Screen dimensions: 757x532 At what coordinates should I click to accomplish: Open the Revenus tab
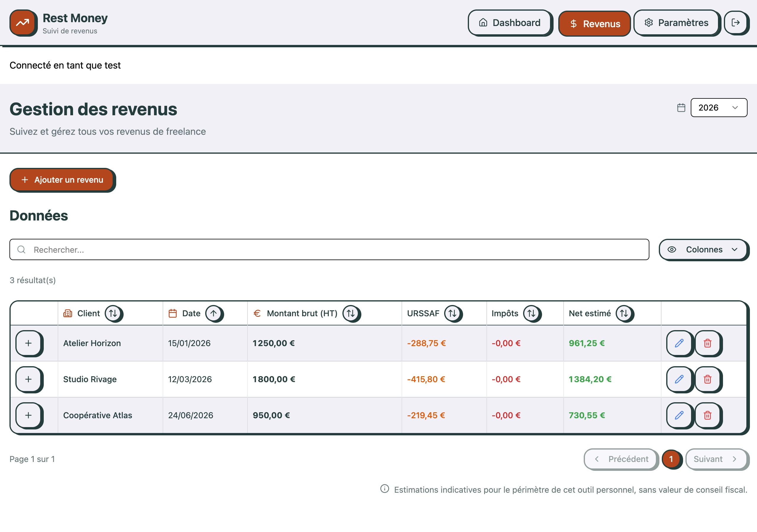[594, 24]
